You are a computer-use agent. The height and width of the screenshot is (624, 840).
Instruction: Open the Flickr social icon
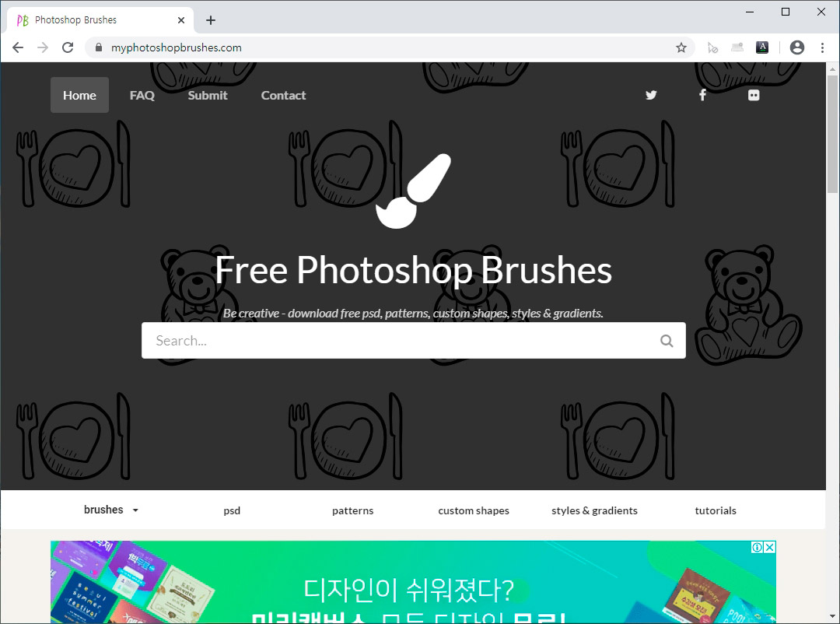(754, 95)
